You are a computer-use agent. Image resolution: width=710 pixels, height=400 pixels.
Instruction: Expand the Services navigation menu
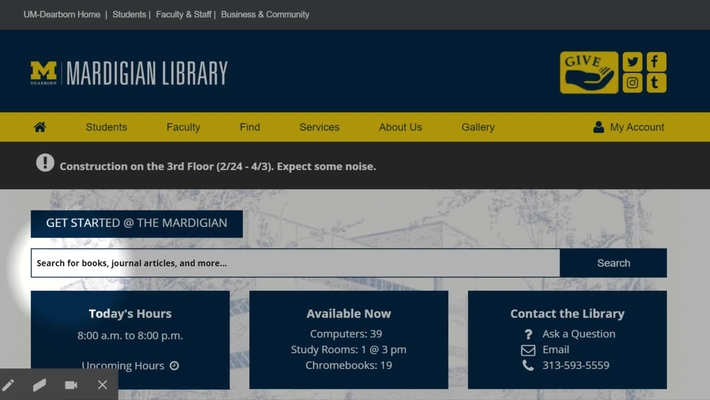click(319, 127)
